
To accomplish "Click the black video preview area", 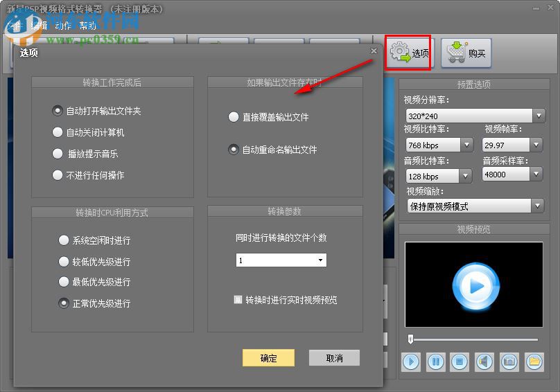I will (x=474, y=285).
